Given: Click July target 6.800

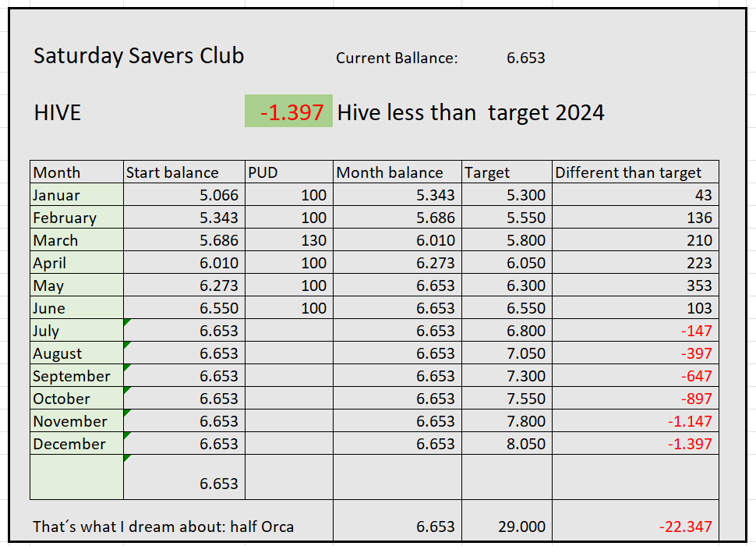Looking at the screenshot, I should 507,331.
